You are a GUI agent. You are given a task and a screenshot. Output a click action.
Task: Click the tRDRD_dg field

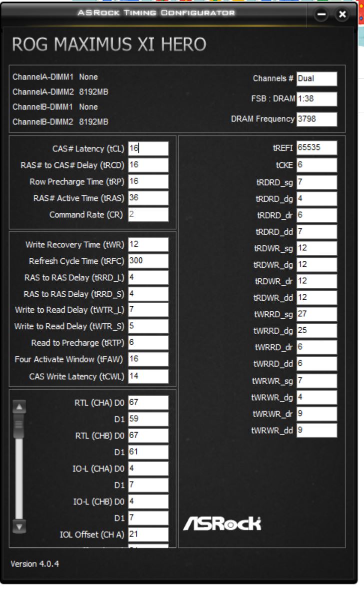click(317, 199)
